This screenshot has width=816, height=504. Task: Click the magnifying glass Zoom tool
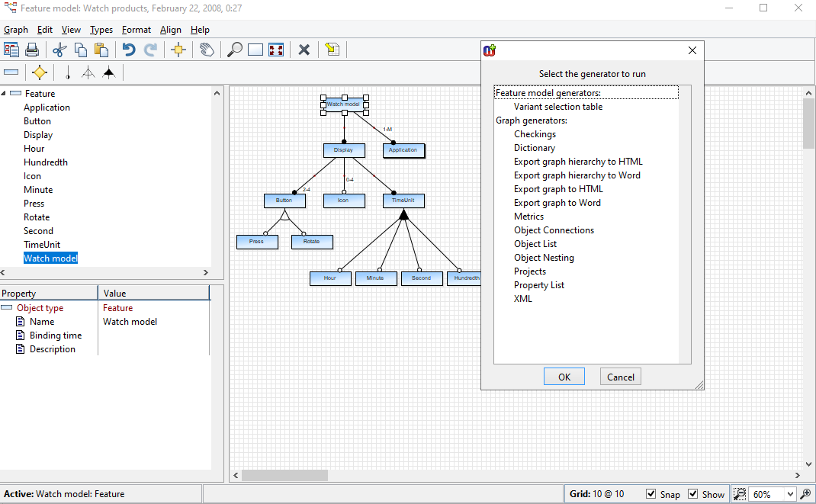click(235, 50)
